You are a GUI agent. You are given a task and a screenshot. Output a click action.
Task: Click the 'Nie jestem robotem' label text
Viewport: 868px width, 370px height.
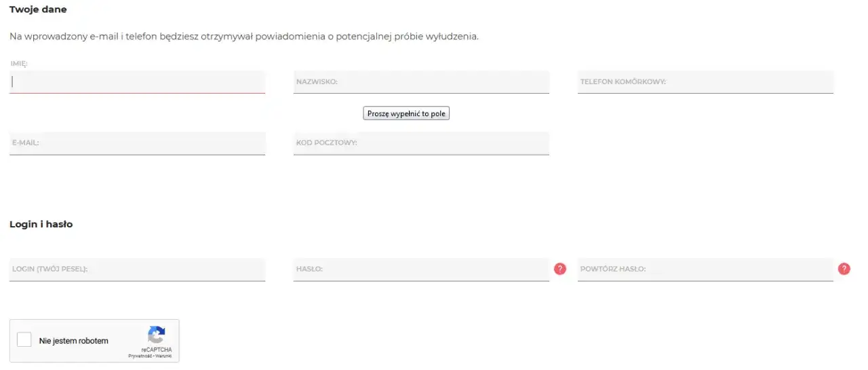[73, 341]
